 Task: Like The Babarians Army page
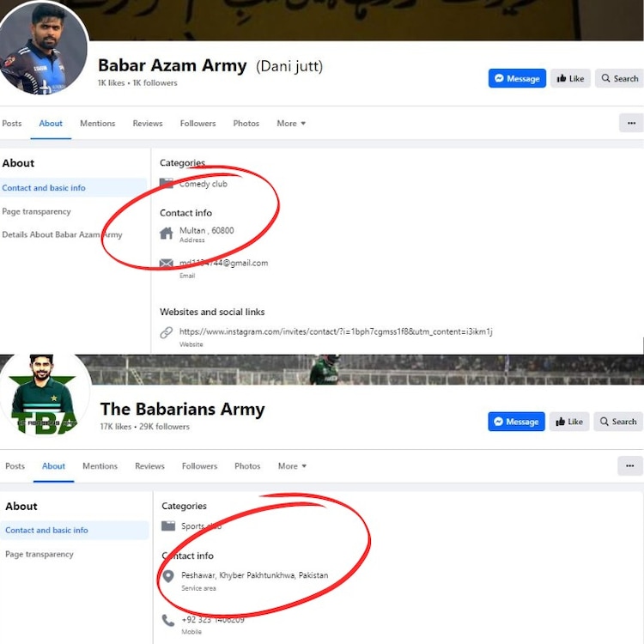point(570,422)
